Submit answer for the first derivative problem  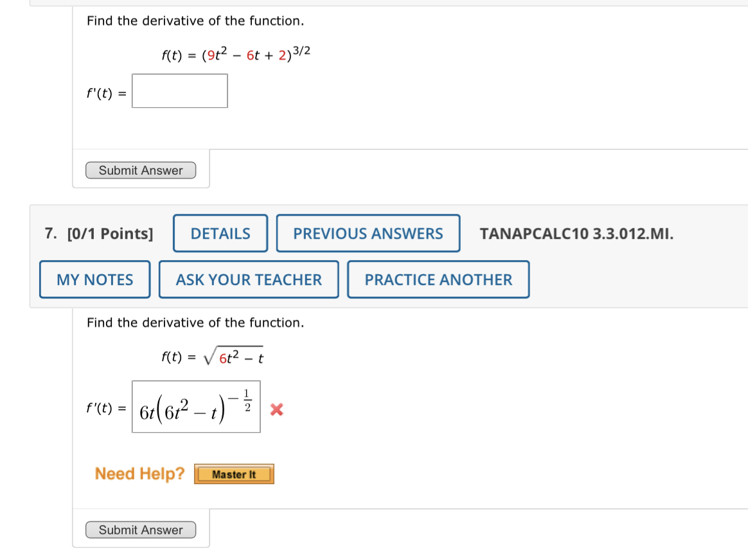coord(141,170)
